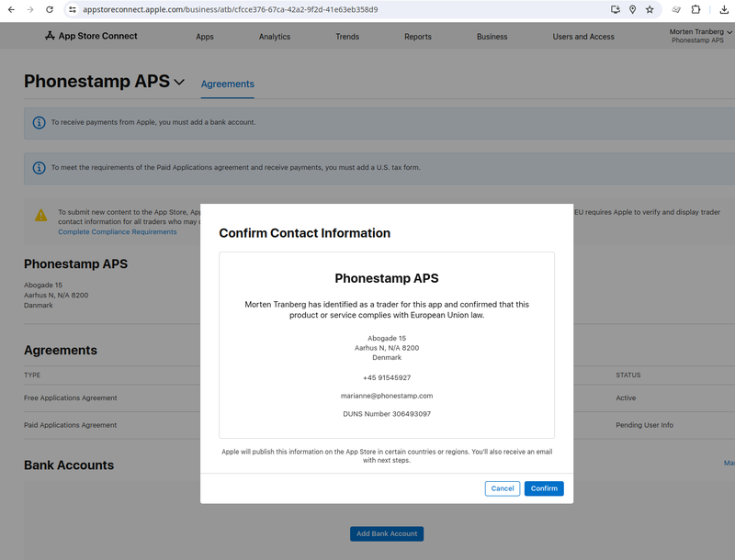Click the bank account notice text

[153, 122]
